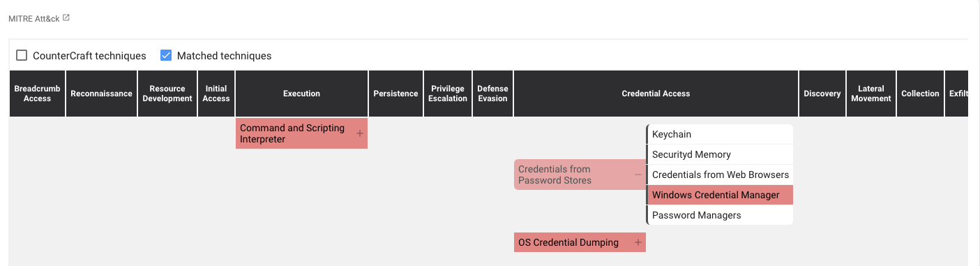Viewport: 980px width, 266px height.
Task: Open Credentials from Web Browsers sub-technique
Action: (x=720, y=175)
